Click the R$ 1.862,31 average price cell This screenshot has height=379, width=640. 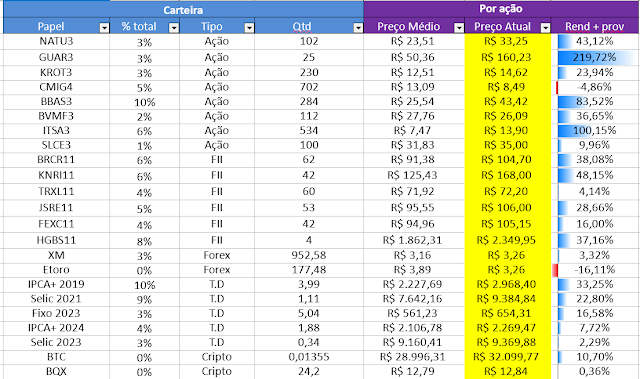(x=414, y=240)
